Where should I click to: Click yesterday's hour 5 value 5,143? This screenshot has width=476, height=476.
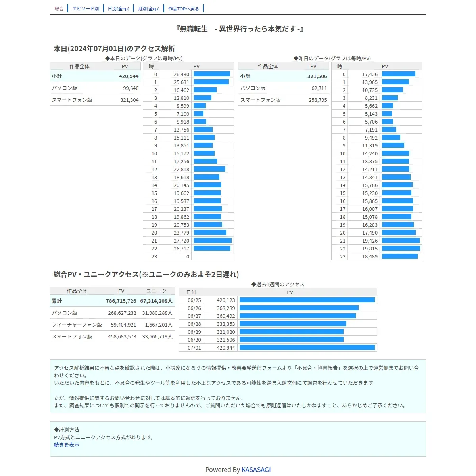pos(371,114)
